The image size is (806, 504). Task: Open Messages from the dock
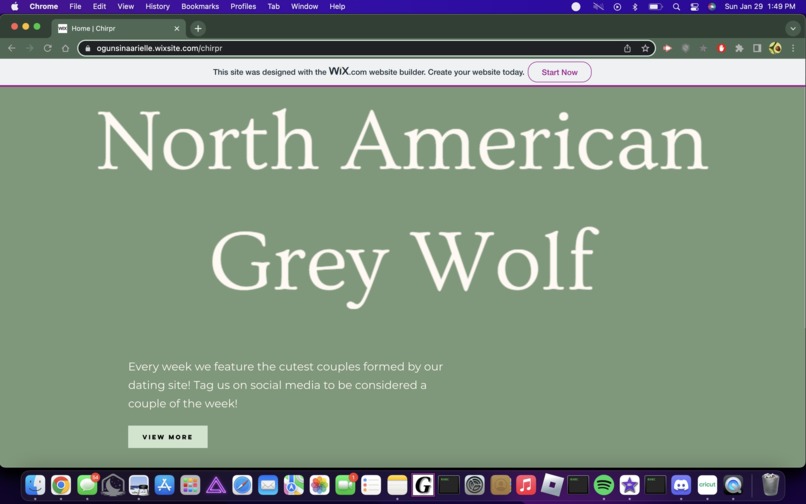tap(87, 484)
